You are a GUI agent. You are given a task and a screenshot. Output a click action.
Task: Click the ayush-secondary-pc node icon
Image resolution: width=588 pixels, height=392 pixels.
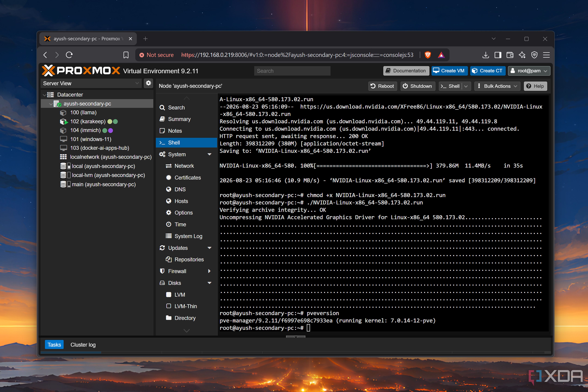pos(57,103)
